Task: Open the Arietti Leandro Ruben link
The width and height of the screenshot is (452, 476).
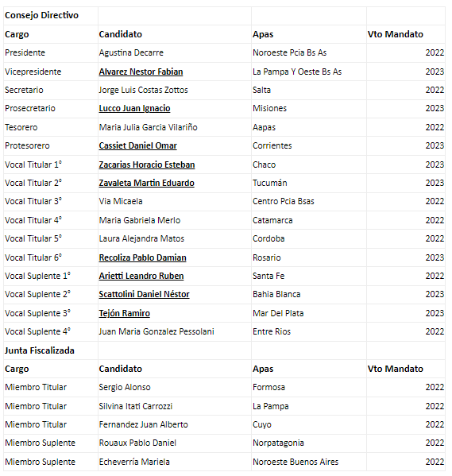Action: (141, 276)
